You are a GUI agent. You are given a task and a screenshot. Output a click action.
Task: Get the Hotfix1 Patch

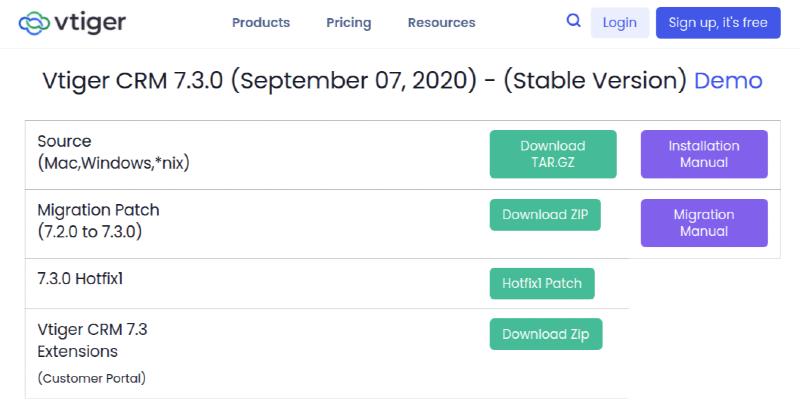point(542,283)
